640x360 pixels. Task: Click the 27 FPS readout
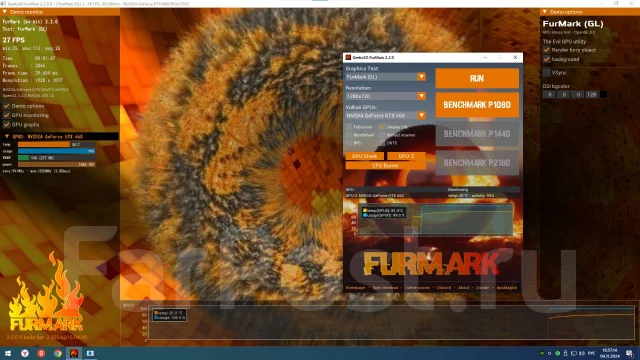coord(13,40)
